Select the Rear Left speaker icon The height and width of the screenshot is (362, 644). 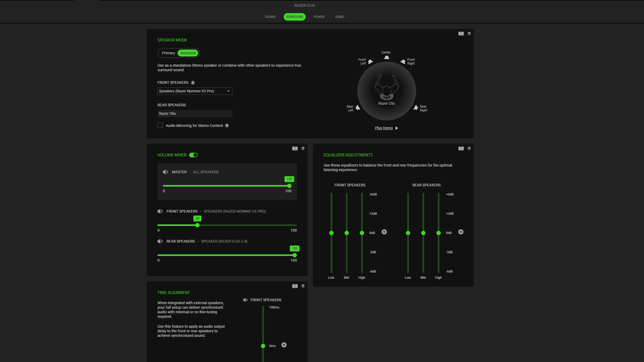[358, 108]
